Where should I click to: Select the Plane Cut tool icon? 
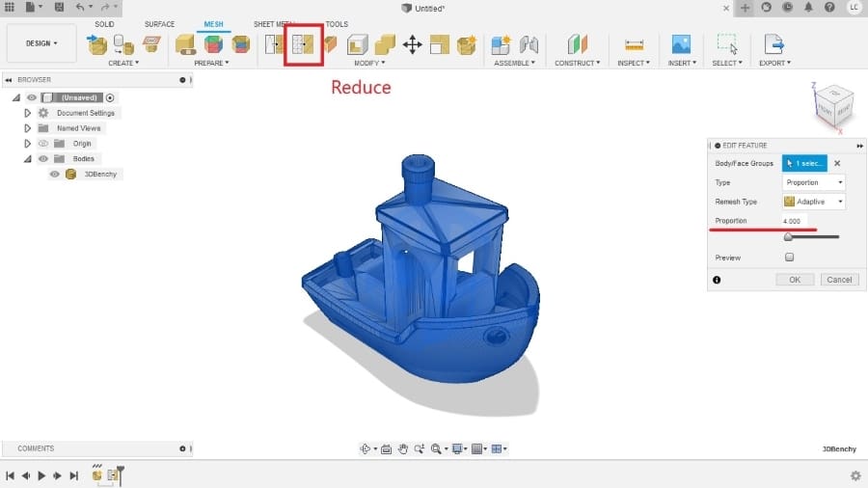pyautogui.click(x=331, y=44)
